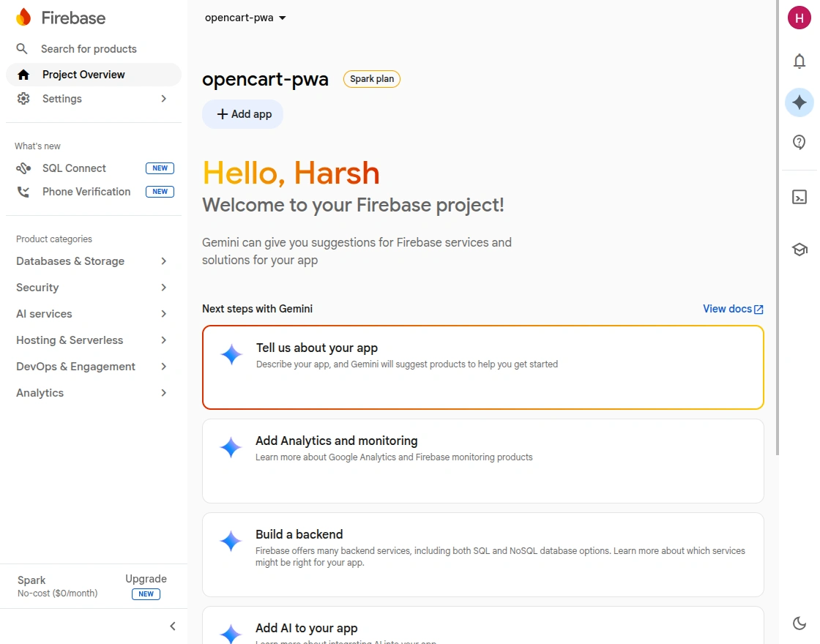Open the Add Analytics and monitoring card
The height and width of the screenshot is (644, 820).
point(482,461)
